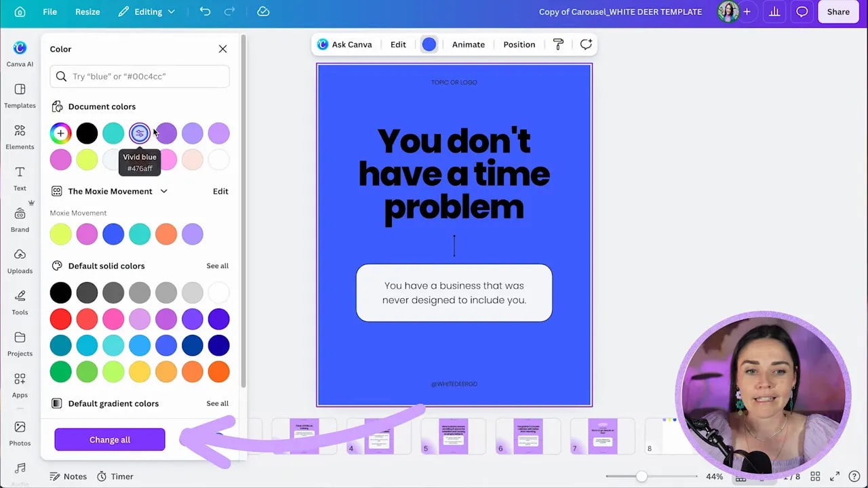Screen dimensions: 868x488
Task: Open the Brand panel
Action: [x=20, y=220]
